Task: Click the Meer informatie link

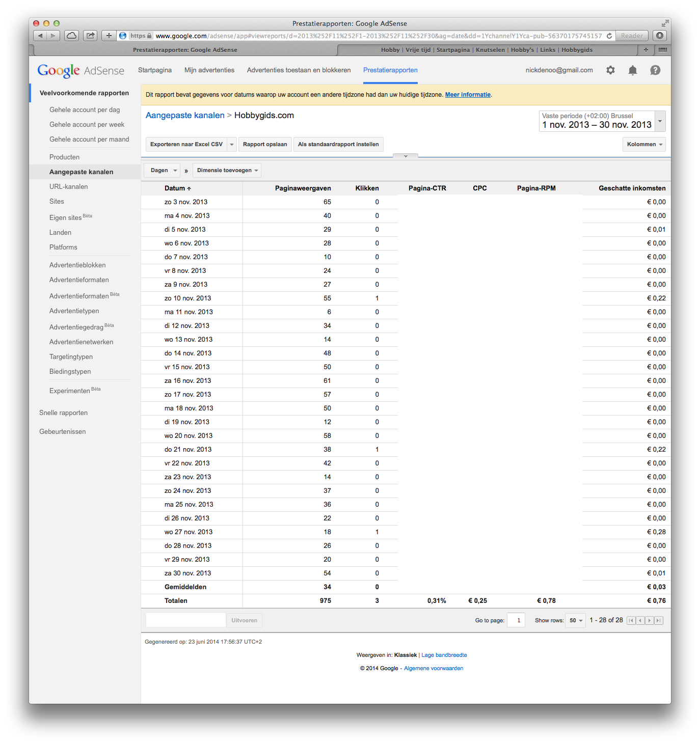Action: [468, 95]
